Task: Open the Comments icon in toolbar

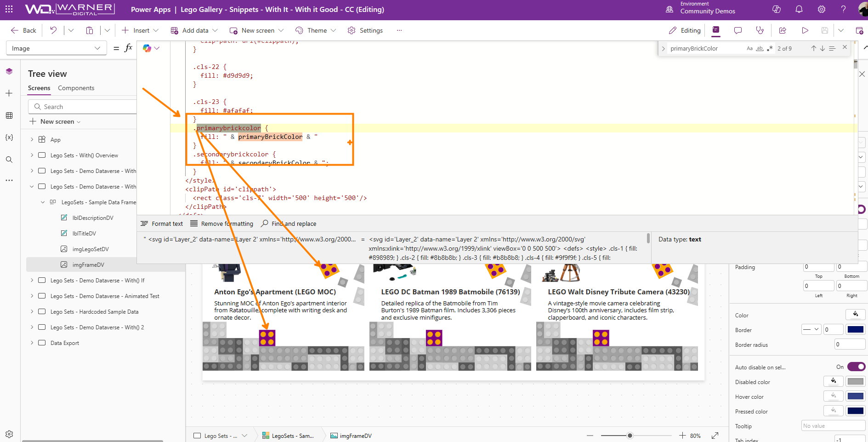Action: click(x=738, y=30)
